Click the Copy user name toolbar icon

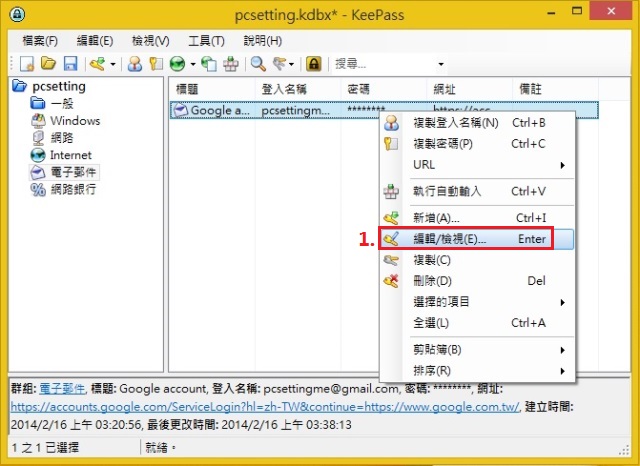[x=135, y=64]
